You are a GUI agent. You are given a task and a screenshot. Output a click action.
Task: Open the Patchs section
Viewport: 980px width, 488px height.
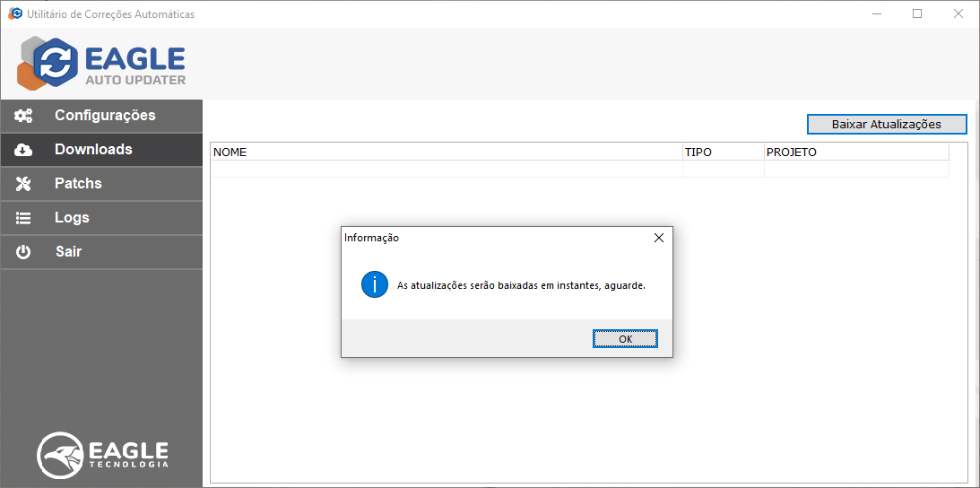click(101, 184)
